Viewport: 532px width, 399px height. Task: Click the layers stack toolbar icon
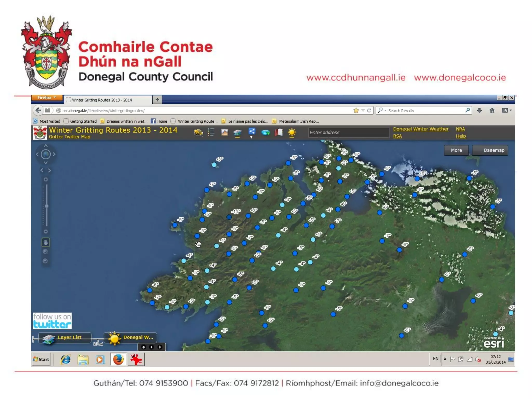pos(237,132)
